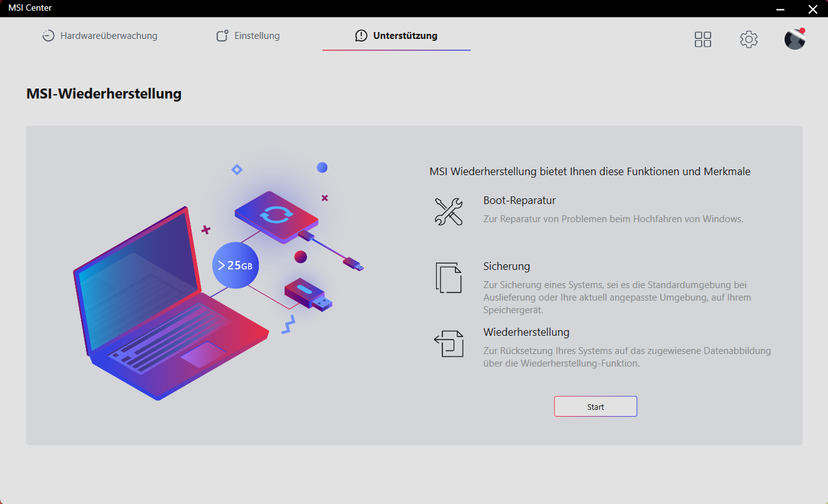Click the Wiederherstellung restore arrow icon
This screenshot has height=504, width=828.
click(449, 343)
